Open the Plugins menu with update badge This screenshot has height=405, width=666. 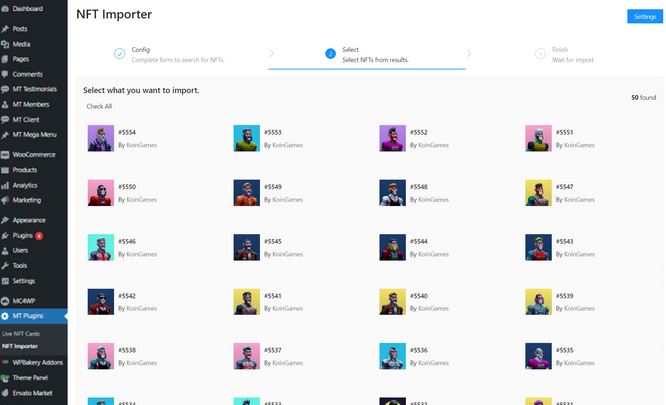pos(27,235)
